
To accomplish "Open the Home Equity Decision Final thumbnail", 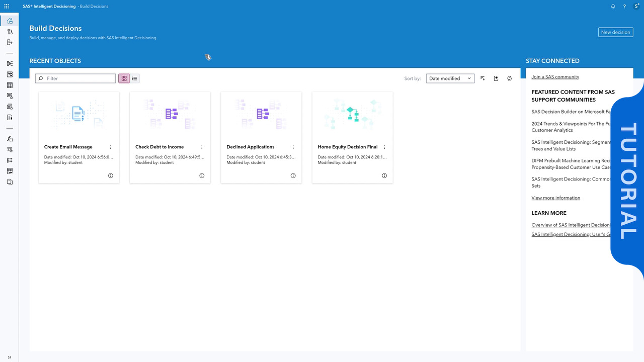I will [352, 114].
